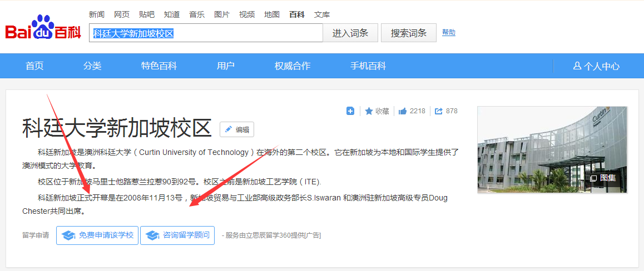Open the 地图 link
Screen dimensions: 644x271
(273, 15)
